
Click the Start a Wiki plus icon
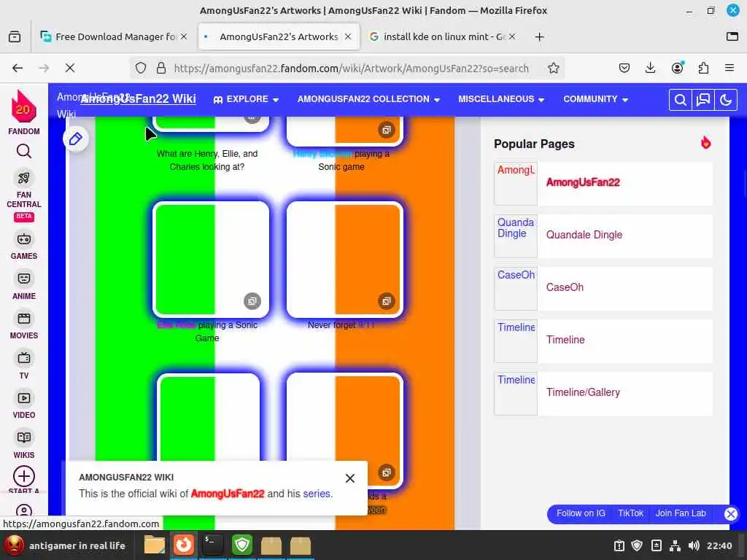(x=24, y=476)
